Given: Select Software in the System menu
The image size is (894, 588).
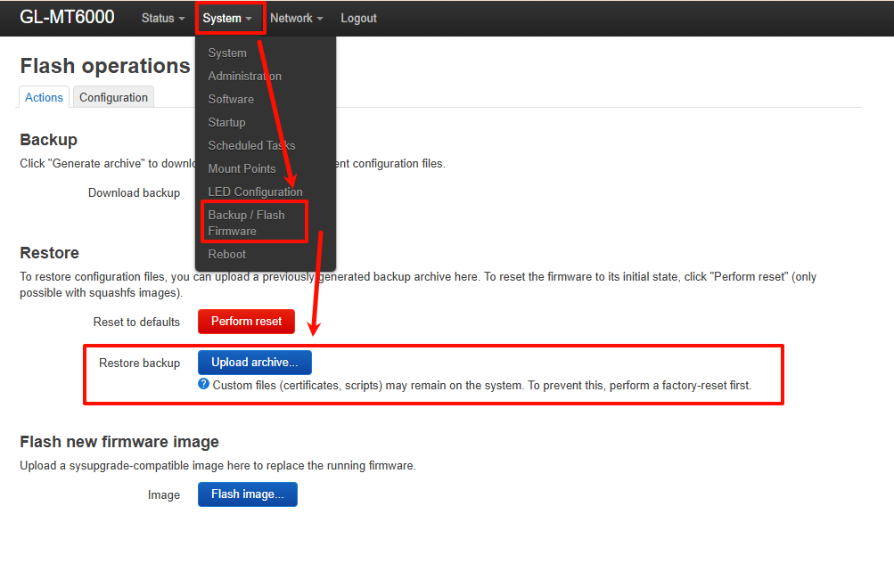Looking at the screenshot, I should point(231,99).
